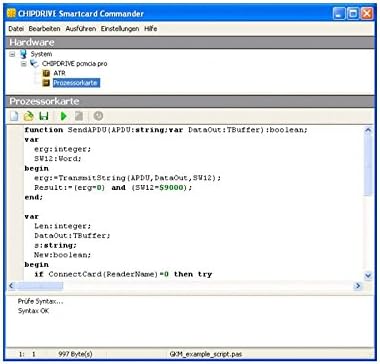The width and height of the screenshot is (380, 364).
Task: Click 'Syntax OK' output message
Action: [x=33, y=311]
